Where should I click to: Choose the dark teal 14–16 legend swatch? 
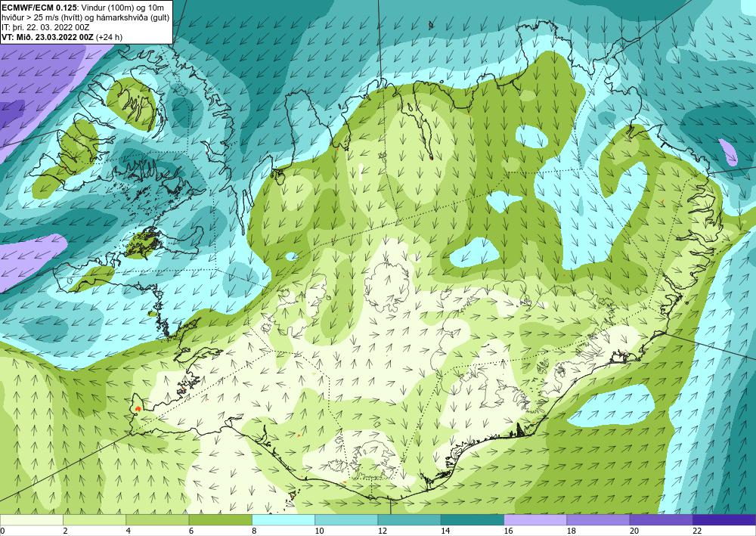[472, 520]
